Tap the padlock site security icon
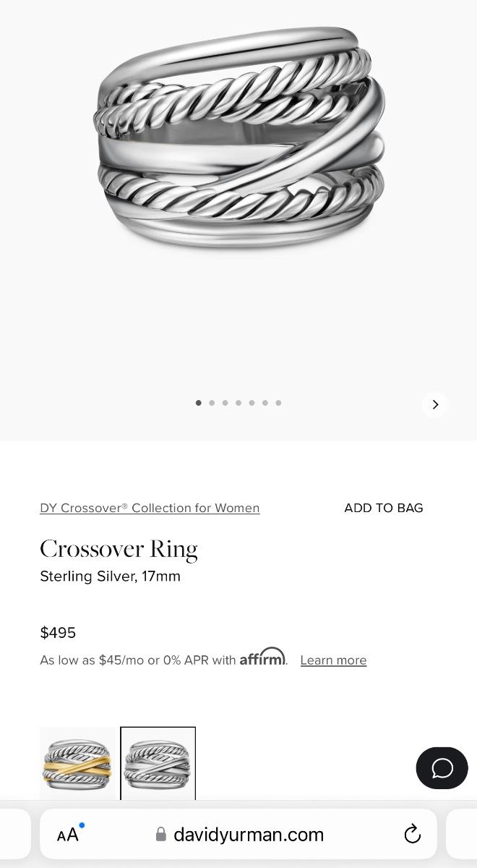Screen dimensions: 477x868 tap(161, 835)
